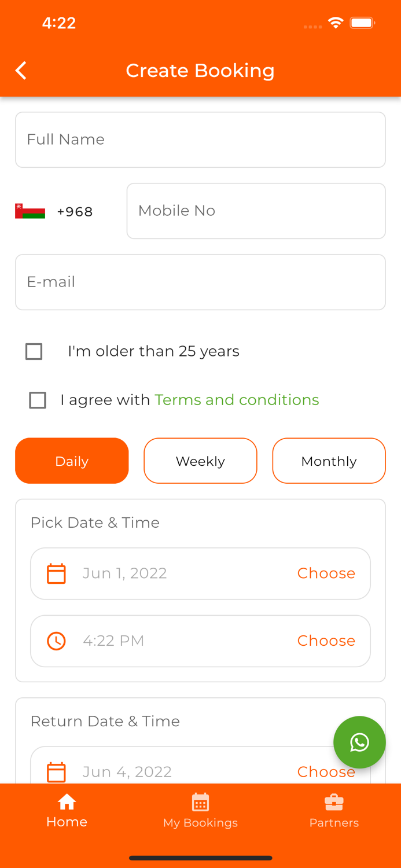The image size is (401, 868).
Task: Choose the pick-up time
Action: [326, 641]
